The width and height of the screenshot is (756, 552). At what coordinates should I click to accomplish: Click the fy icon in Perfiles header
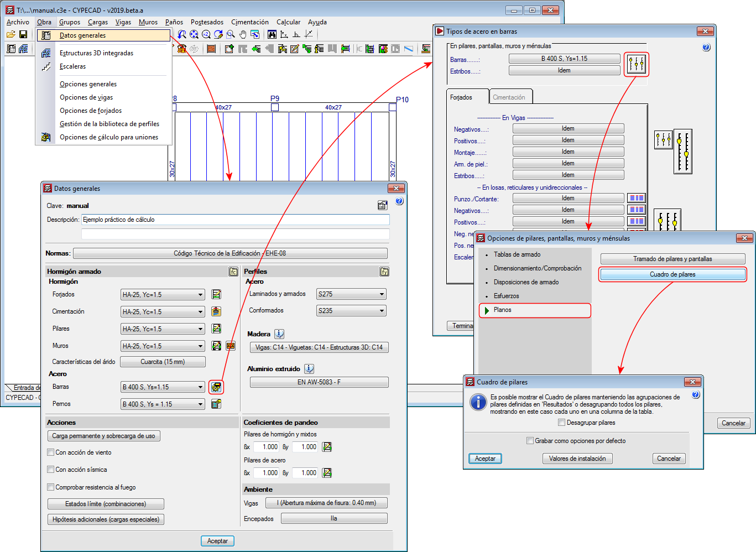pos(384,272)
